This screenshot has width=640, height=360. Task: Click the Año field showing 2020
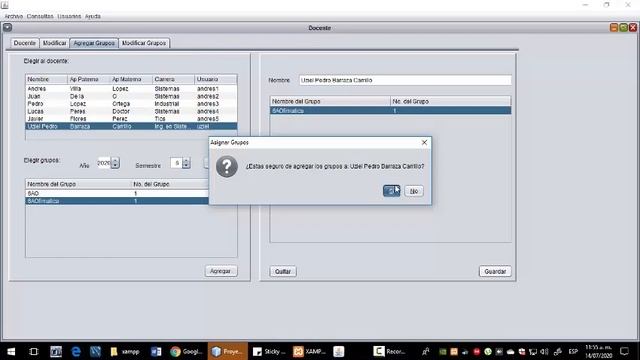[x=104, y=163]
